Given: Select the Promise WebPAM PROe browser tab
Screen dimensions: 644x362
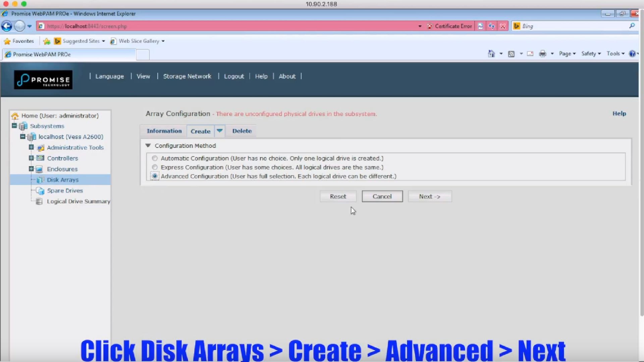Looking at the screenshot, I should [x=69, y=55].
